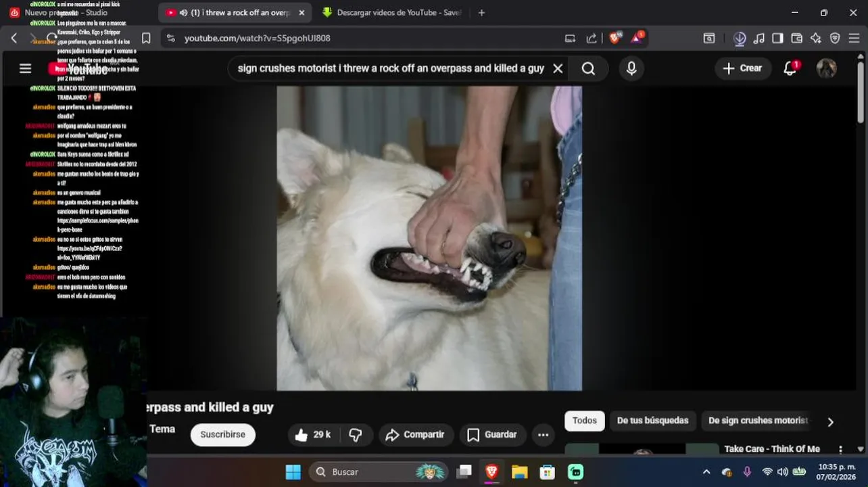868x487 pixels.
Task: Subscribe using the Suscribirse button
Action: click(x=223, y=435)
